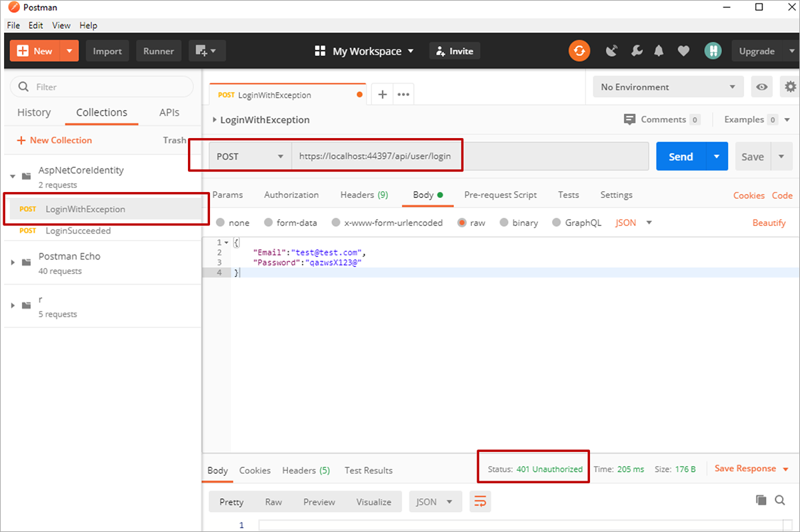Click the heart icon in header
The height and width of the screenshot is (532, 800).
pyautogui.click(x=683, y=51)
